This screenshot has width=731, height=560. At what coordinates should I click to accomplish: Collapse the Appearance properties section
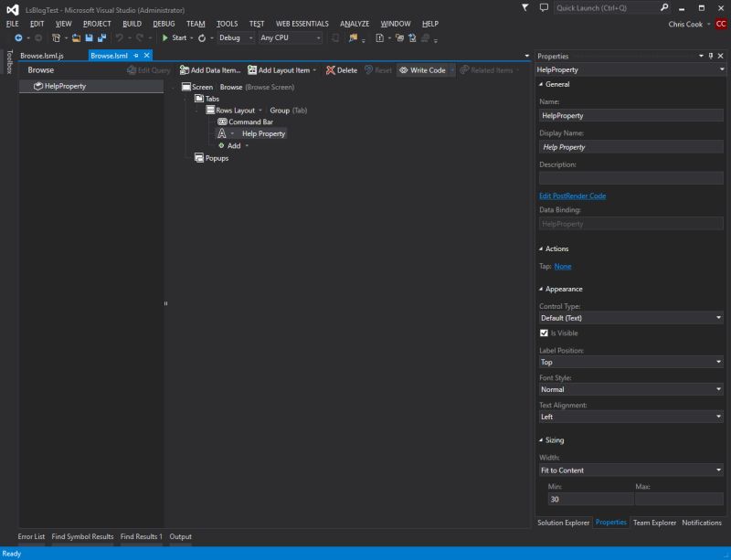coord(541,289)
